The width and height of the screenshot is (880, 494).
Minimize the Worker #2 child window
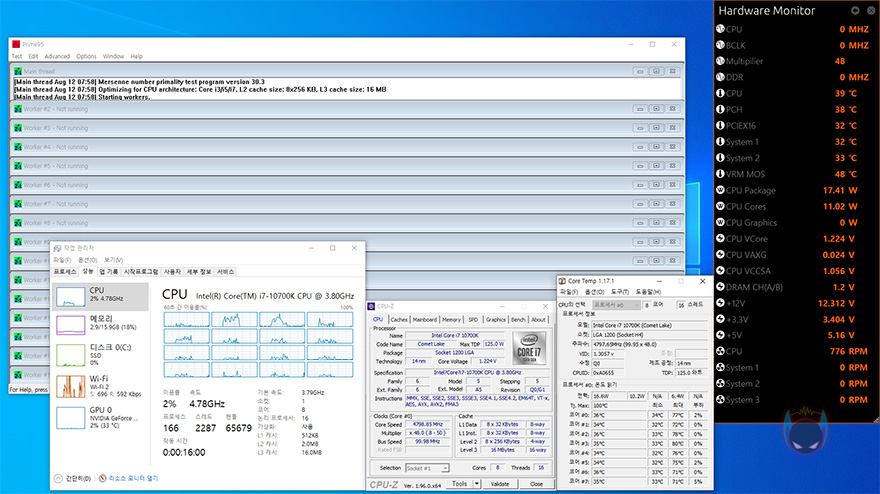click(640, 109)
